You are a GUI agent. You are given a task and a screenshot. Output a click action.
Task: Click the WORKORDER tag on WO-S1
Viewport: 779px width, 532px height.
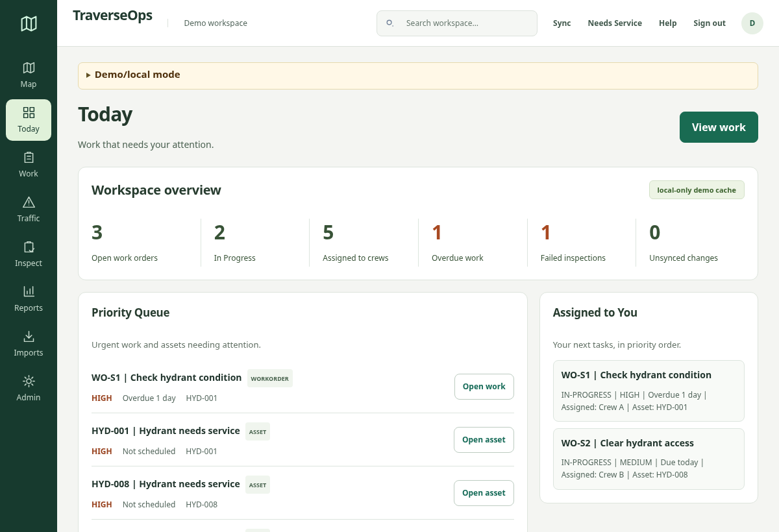pos(270,378)
